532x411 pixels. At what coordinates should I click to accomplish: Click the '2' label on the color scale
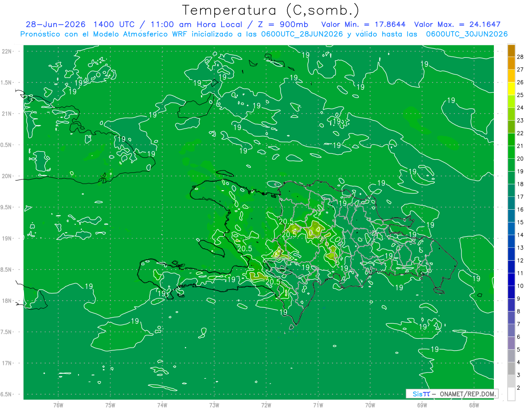[519, 388]
